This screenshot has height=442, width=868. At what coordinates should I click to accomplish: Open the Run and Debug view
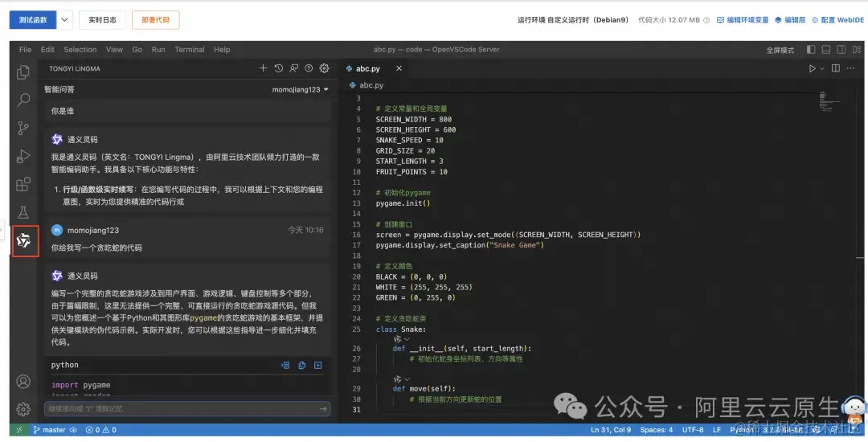23,156
